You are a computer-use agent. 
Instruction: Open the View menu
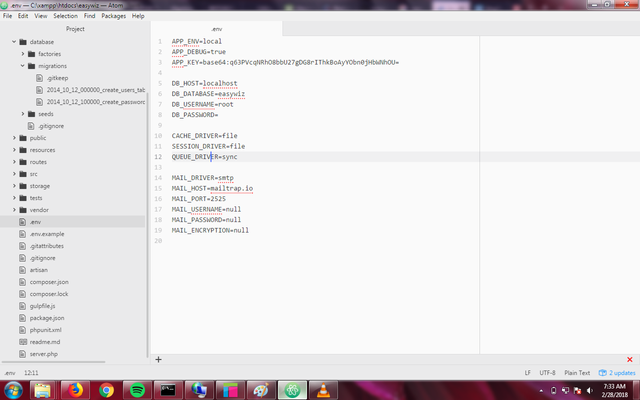(x=40, y=16)
